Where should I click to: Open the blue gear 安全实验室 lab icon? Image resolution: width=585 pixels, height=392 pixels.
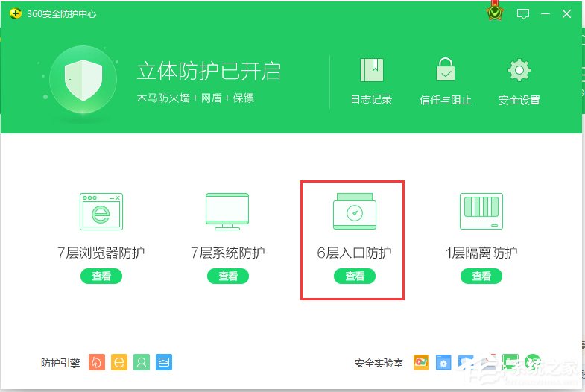[x=443, y=362]
